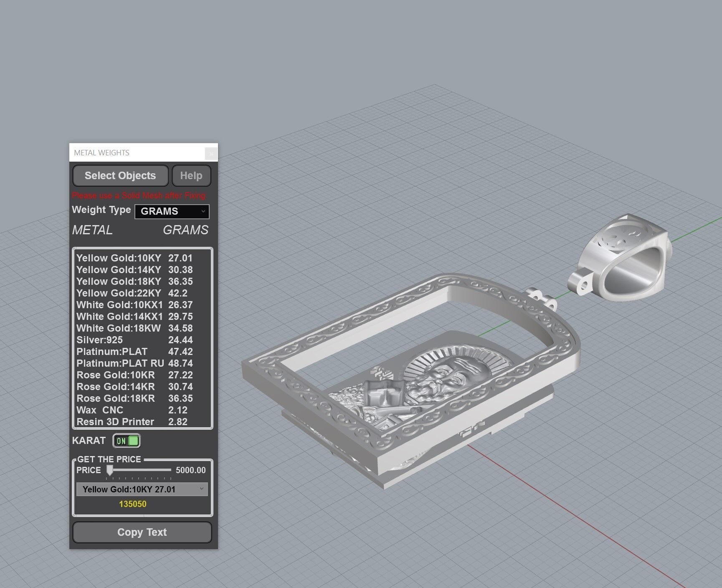Close the METAL WEIGHTS panel
722x588 pixels.
[211, 153]
